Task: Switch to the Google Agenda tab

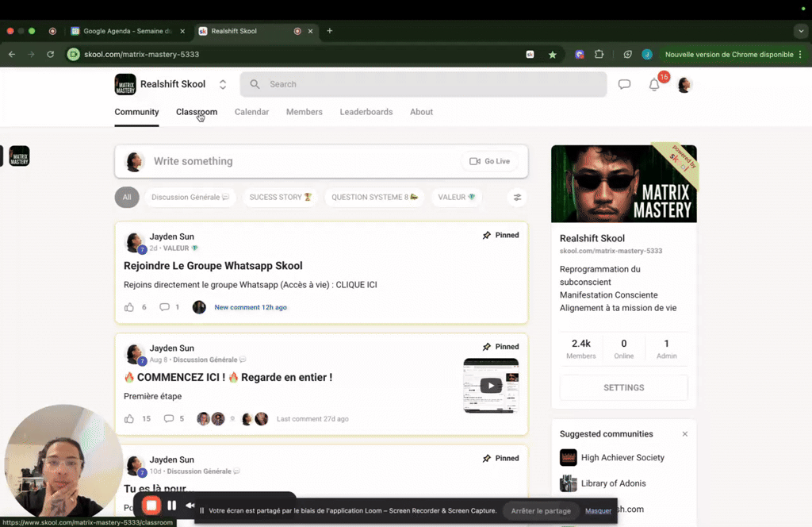Action: point(128,31)
